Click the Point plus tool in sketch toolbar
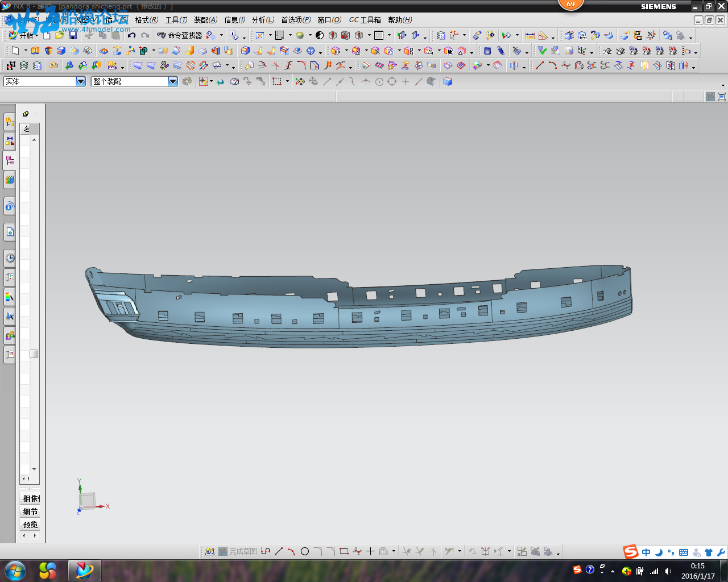 tap(370, 551)
